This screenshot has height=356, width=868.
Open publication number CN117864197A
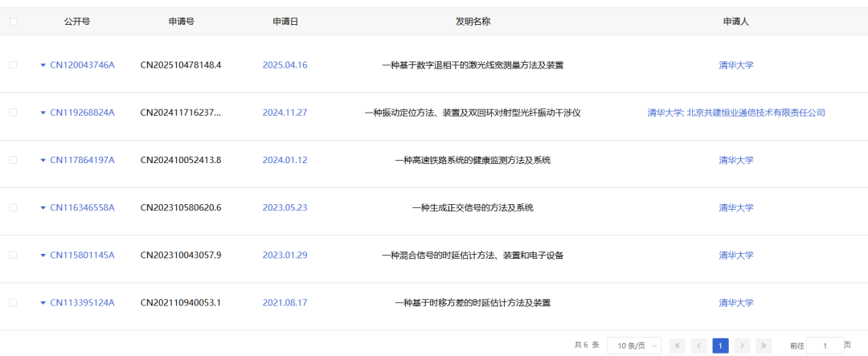(83, 160)
